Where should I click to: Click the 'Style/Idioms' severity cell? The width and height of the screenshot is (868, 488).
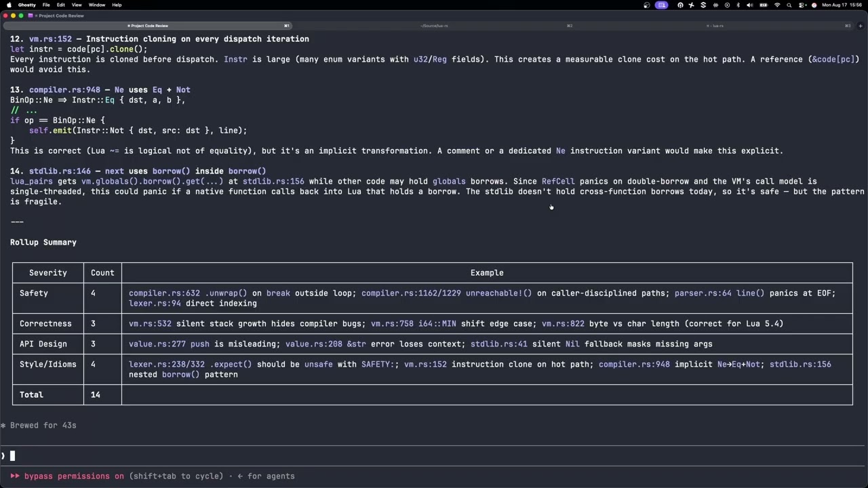coord(48,364)
